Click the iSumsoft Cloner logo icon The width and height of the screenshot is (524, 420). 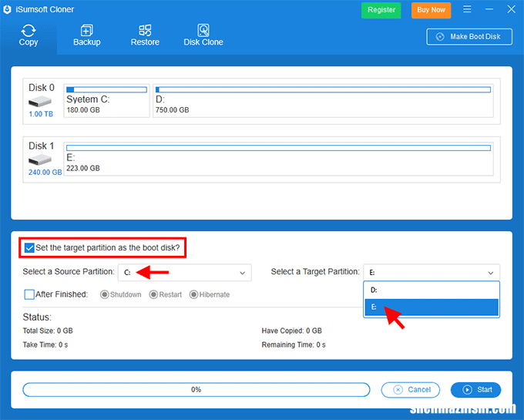tap(8, 9)
